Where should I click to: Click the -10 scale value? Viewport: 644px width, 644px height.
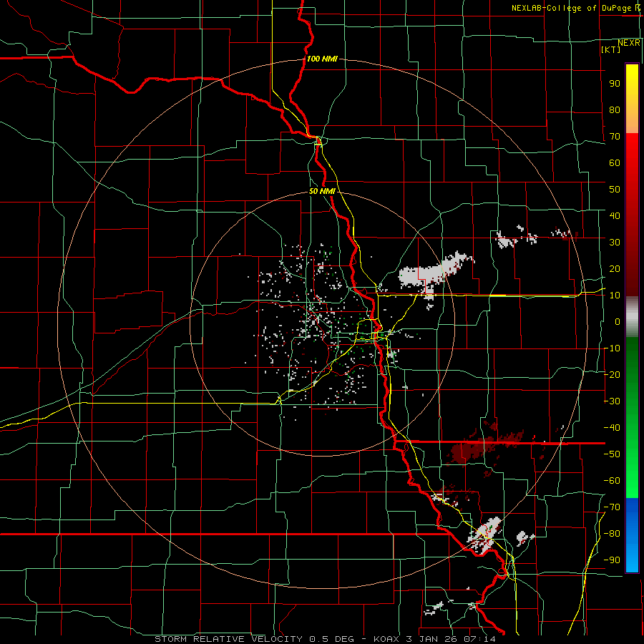pos(613,348)
